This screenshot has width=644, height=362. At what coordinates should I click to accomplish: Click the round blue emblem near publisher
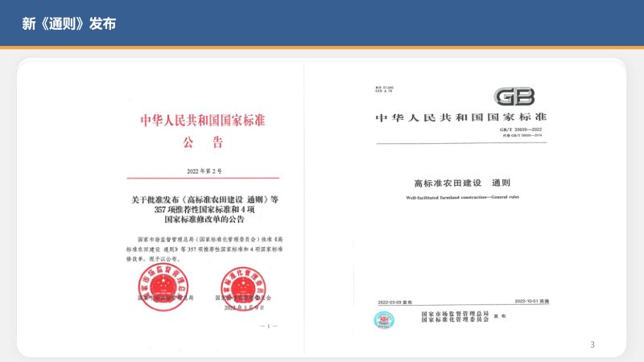384,320
